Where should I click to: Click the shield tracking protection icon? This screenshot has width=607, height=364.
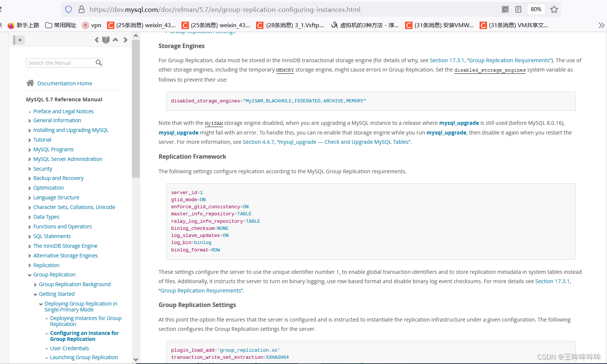pyautogui.click(x=69, y=9)
